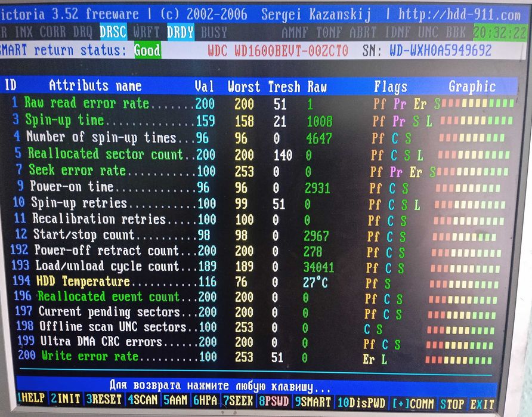Select Reallocated sector count attribute
The height and width of the screenshot is (417, 532).
pos(261,155)
